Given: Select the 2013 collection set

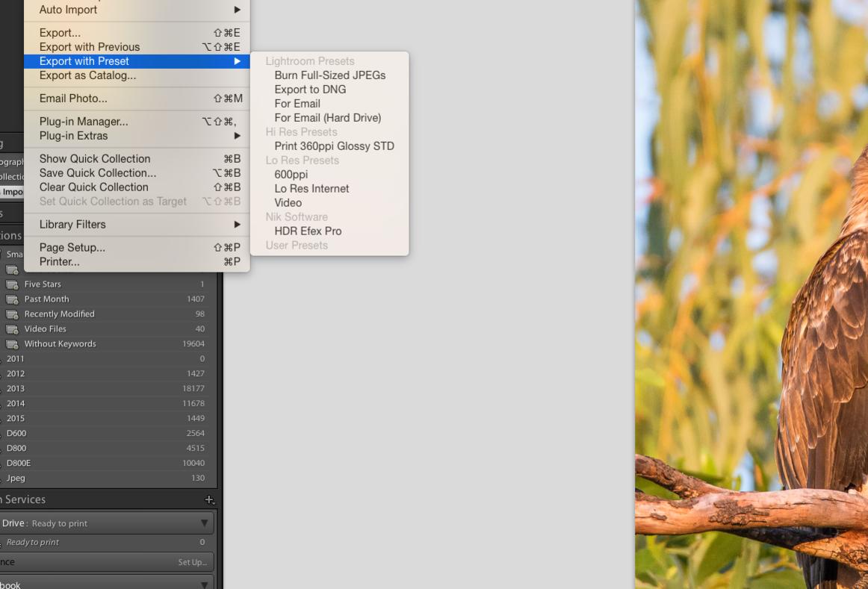Looking at the screenshot, I should pos(16,389).
